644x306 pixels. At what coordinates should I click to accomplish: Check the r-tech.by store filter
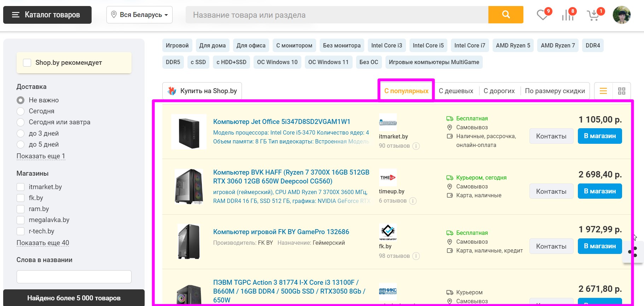21,231
